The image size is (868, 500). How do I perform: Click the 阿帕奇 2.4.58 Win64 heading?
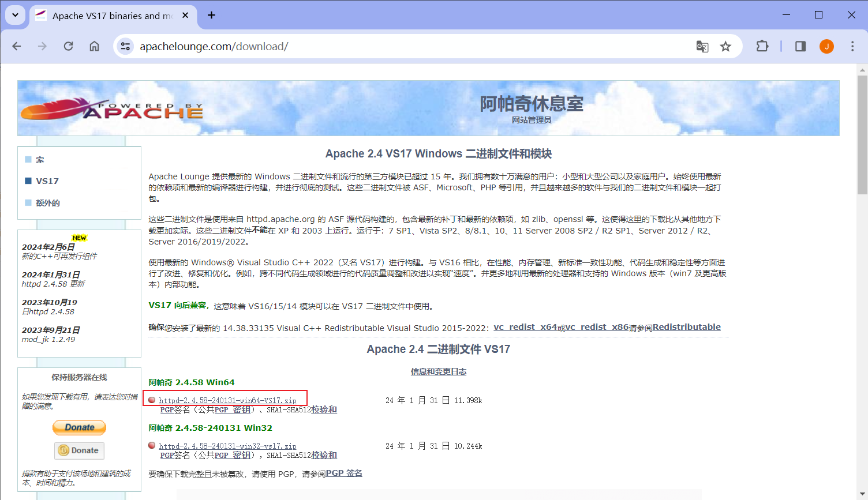pos(192,382)
